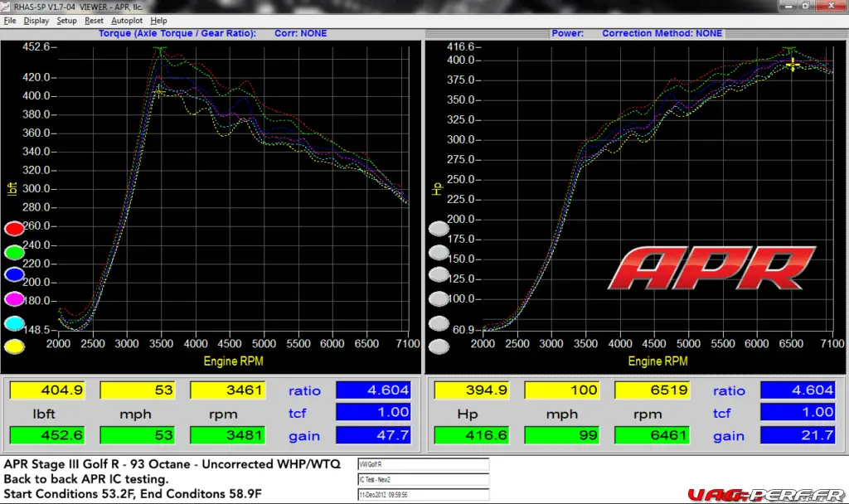The image size is (849, 504).
Task: Click the fifth gray run button on power graph
Action: pyautogui.click(x=439, y=324)
